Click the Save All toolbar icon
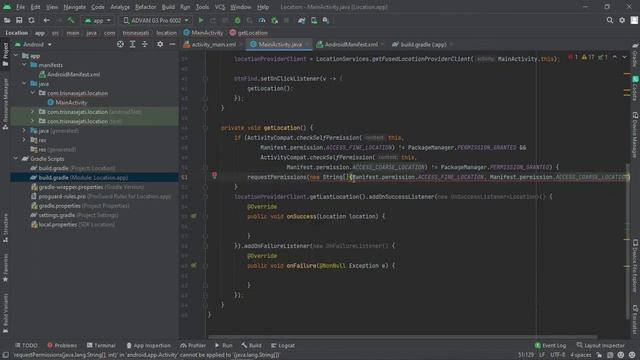Viewport: 640px width, 360px height. pyautogui.click(x=19, y=20)
